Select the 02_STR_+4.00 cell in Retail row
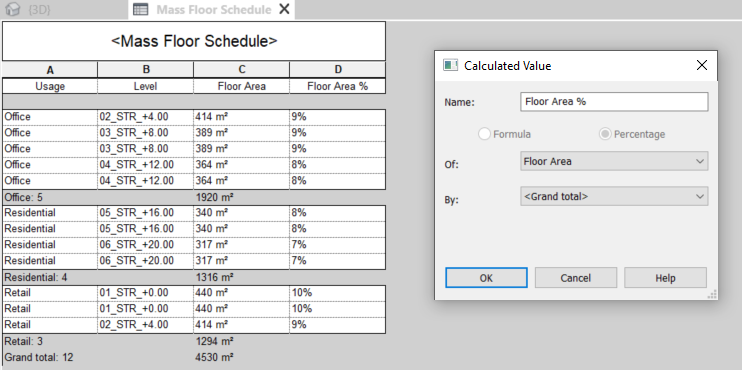The width and height of the screenshot is (742, 370). pos(146,325)
